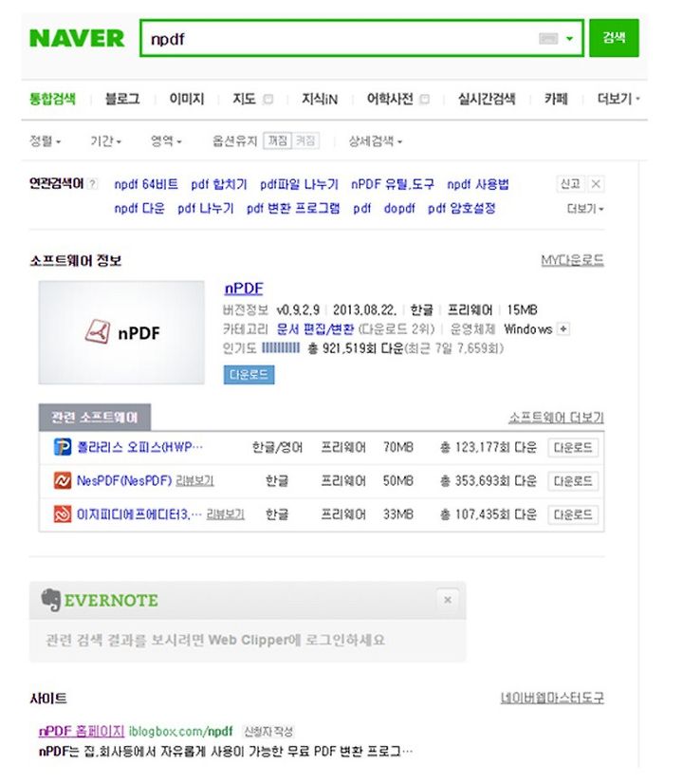This screenshot has width=683, height=784.
Task: Switch to the 이미지 tab
Action: coord(187,99)
